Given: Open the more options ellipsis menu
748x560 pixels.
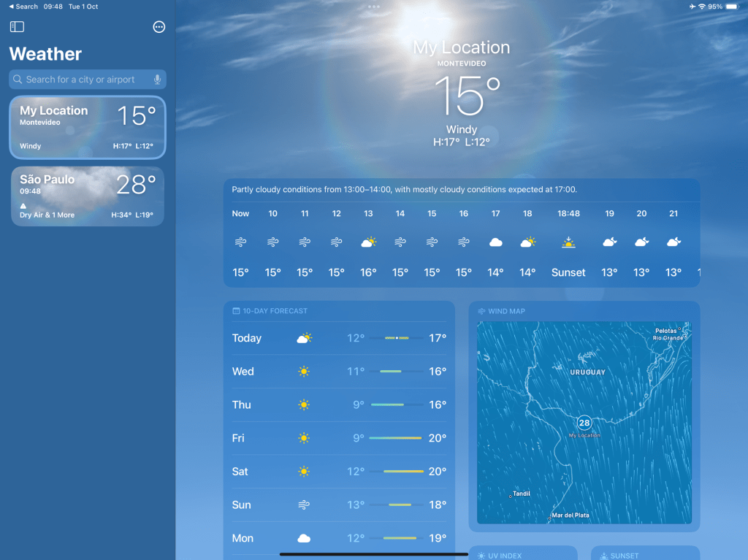Looking at the screenshot, I should pyautogui.click(x=159, y=27).
